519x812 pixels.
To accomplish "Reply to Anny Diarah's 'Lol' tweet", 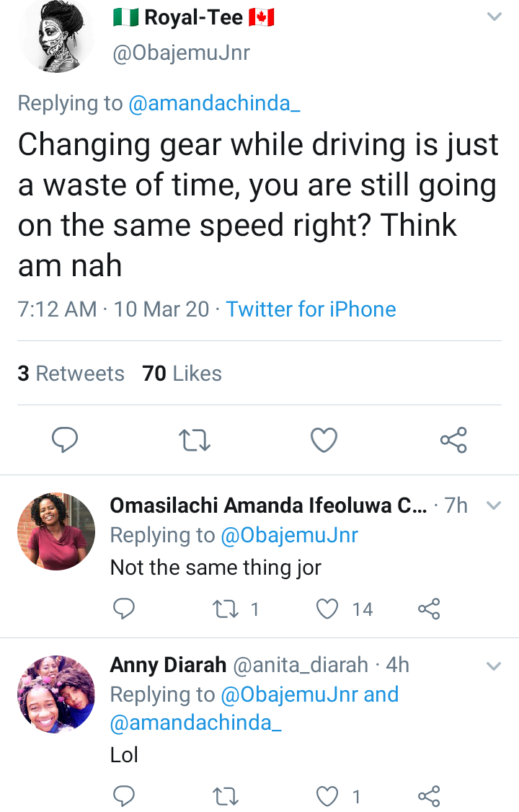I will (124, 796).
